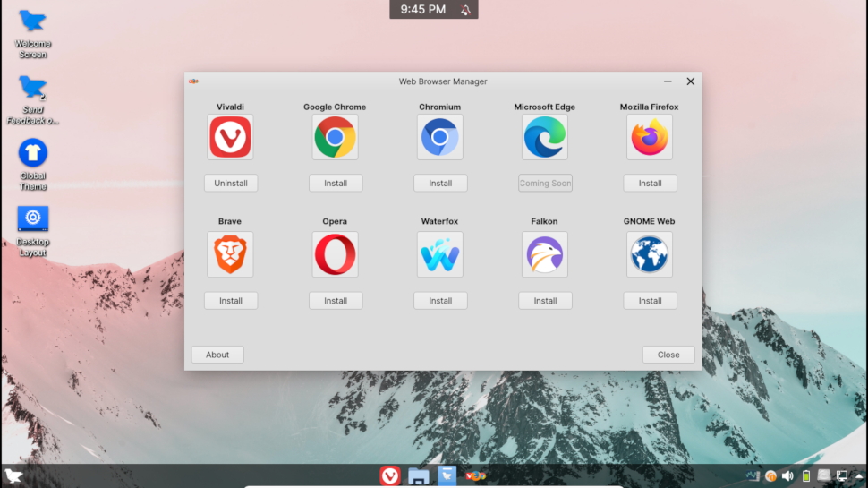
Task: Expand hidden system tray icons arrow
Action: 858,475
